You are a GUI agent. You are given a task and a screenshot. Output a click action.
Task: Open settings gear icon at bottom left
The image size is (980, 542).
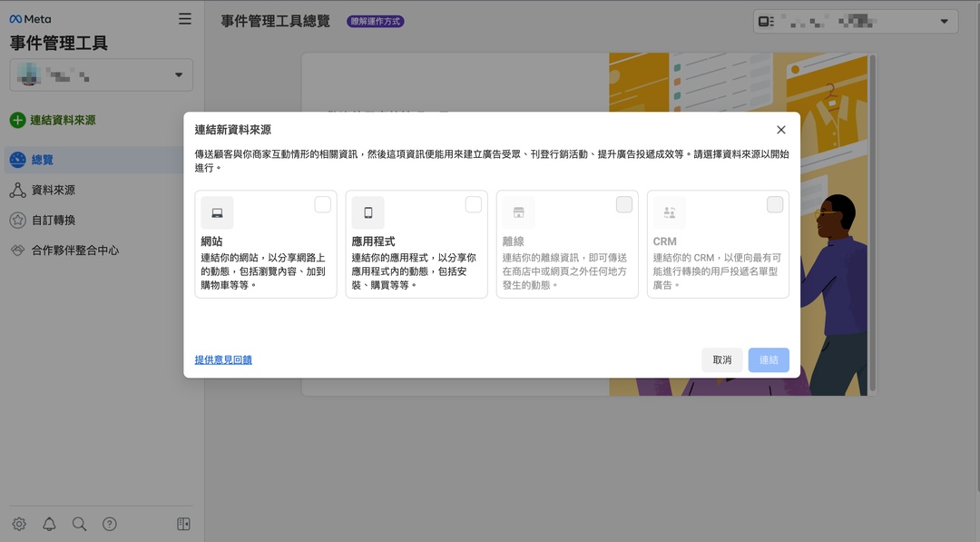tap(19, 524)
